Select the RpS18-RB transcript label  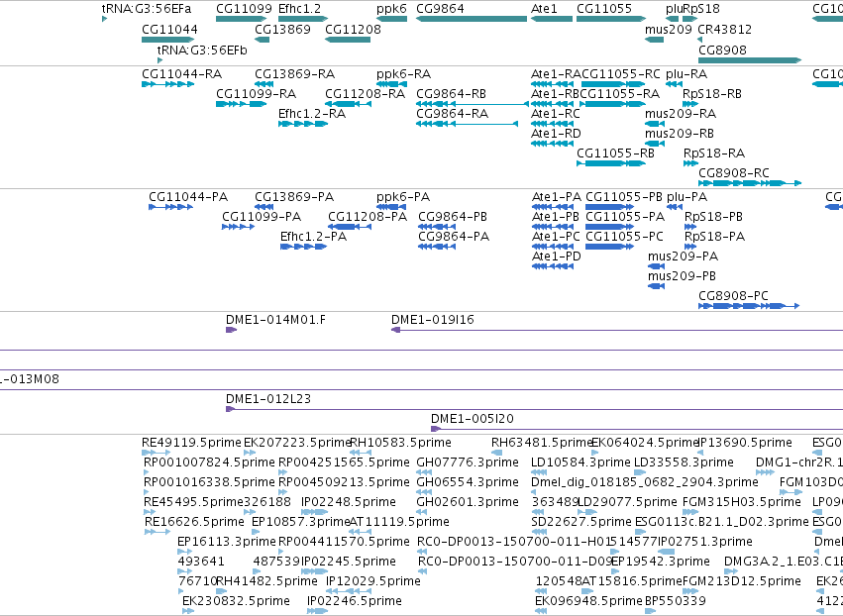pos(712,93)
